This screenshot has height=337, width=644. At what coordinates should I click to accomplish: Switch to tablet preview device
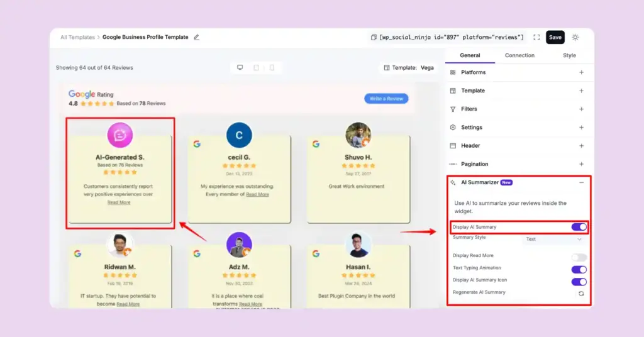[257, 67]
